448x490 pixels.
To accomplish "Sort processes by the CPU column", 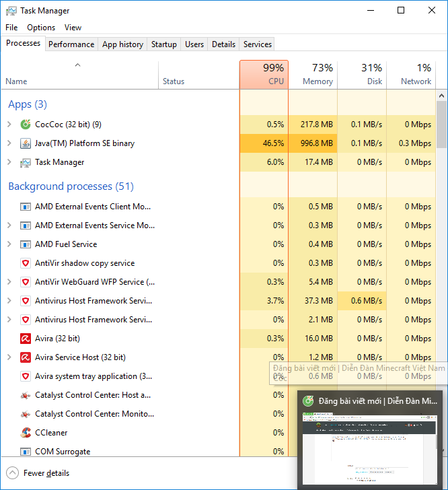I will [x=264, y=74].
